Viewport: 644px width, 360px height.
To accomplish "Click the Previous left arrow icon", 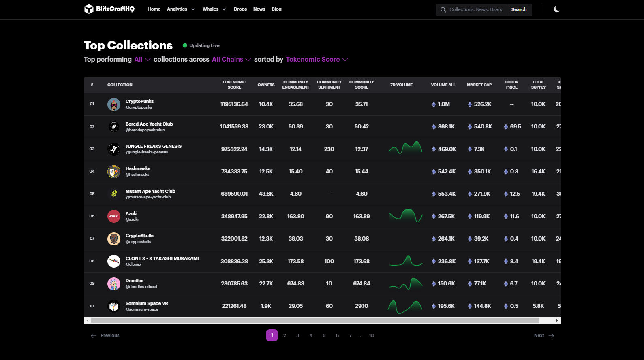I will 94,336.
